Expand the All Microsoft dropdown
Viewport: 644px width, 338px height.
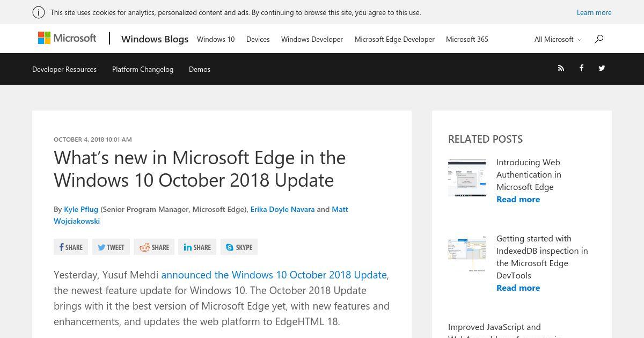pos(558,39)
